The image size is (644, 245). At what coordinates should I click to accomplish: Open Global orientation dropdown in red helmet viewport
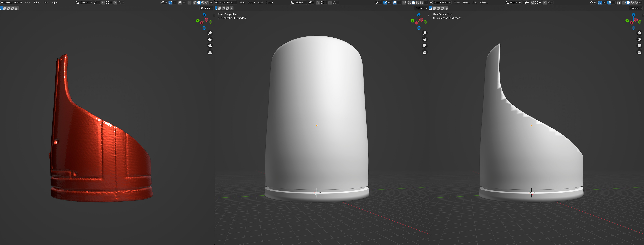(84, 3)
